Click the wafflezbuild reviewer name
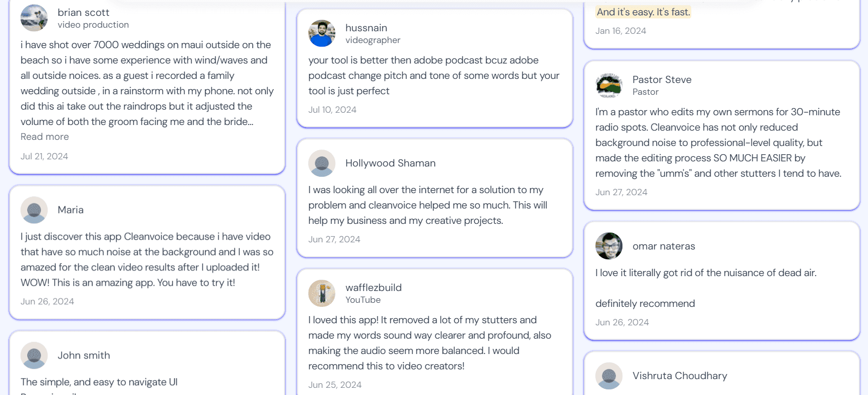This screenshot has width=868, height=395. 373,287
